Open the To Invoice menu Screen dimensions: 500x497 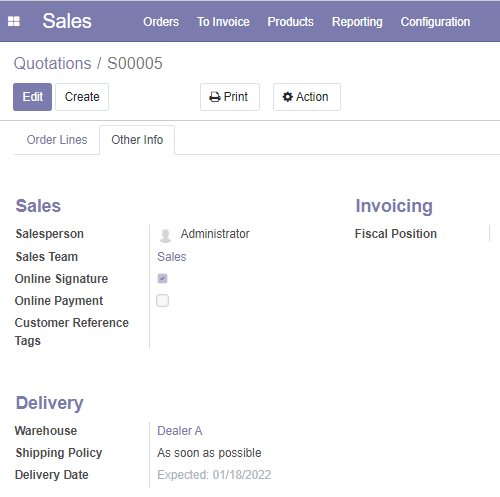[x=223, y=22]
